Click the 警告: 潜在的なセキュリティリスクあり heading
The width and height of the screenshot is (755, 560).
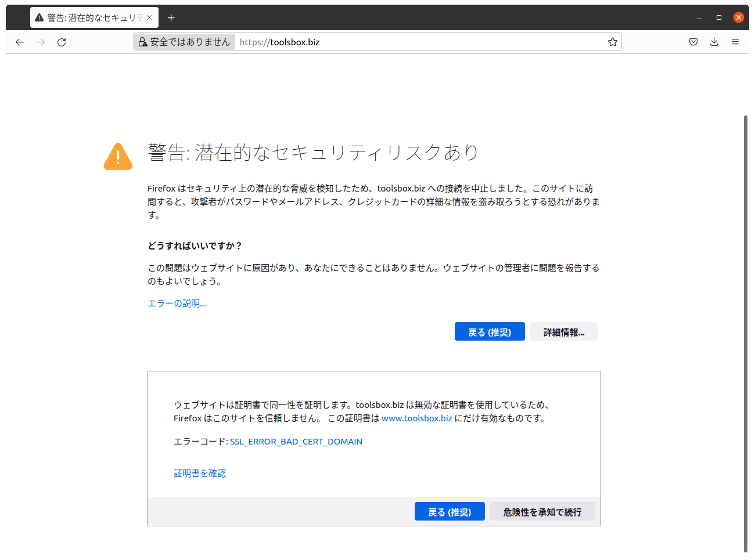click(x=314, y=153)
